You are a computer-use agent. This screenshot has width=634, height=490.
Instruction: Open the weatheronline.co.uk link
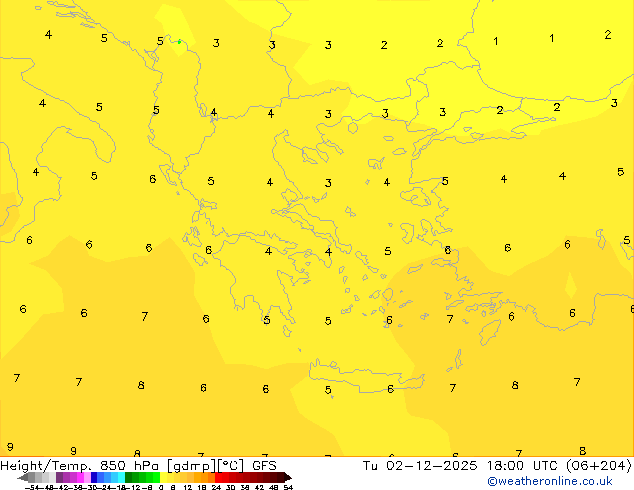(550, 481)
